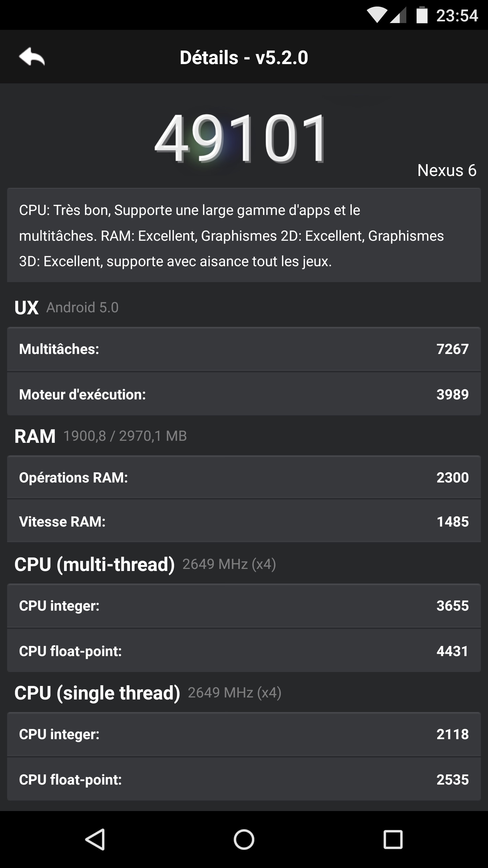
Task: Tap the battery status icon
Action: (x=422, y=15)
